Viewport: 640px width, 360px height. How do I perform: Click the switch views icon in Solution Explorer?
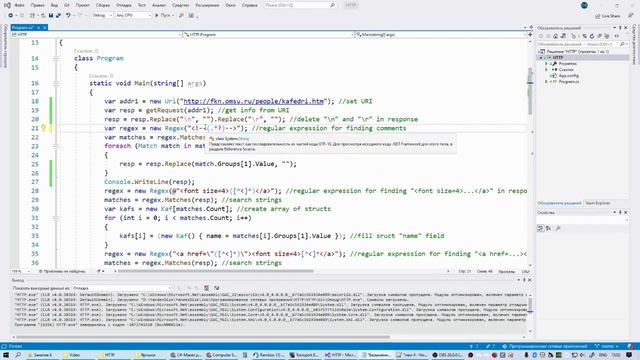pyautogui.click(x=563, y=36)
